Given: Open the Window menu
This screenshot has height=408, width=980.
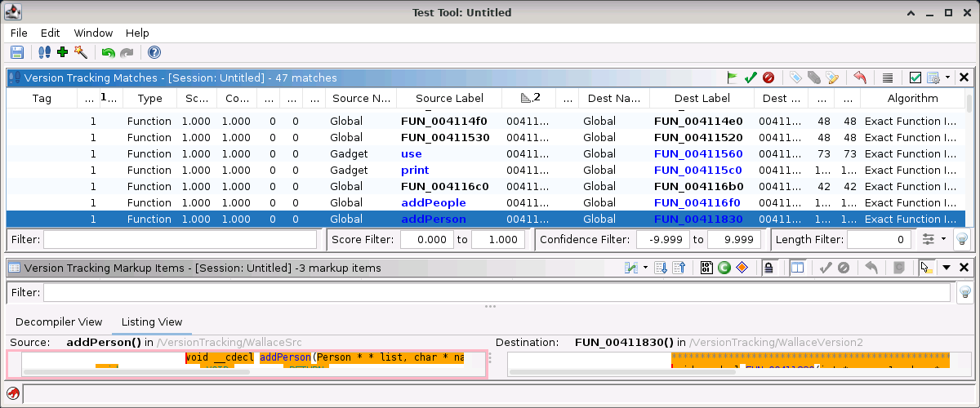Looking at the screenshot, I should tap(93, 33).
